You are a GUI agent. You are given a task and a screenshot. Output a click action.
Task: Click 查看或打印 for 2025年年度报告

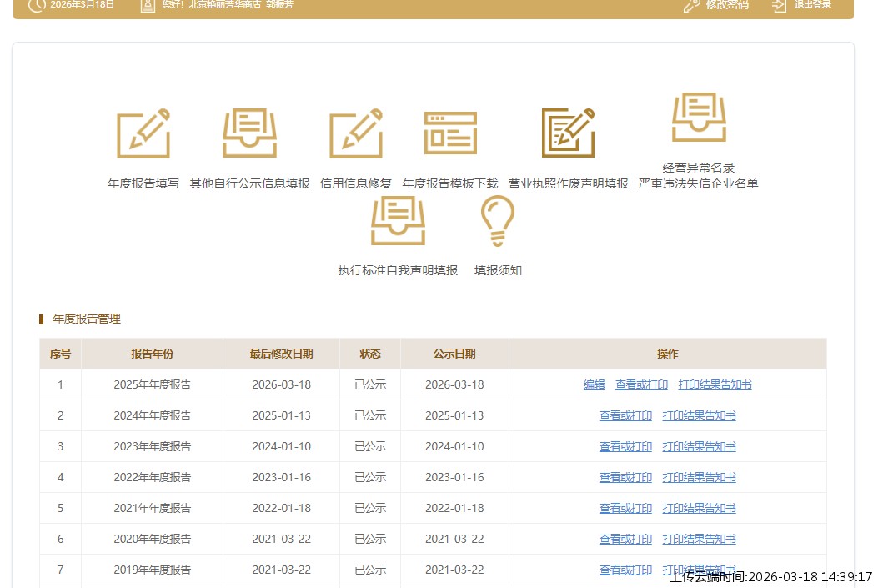tap(641, 385)
